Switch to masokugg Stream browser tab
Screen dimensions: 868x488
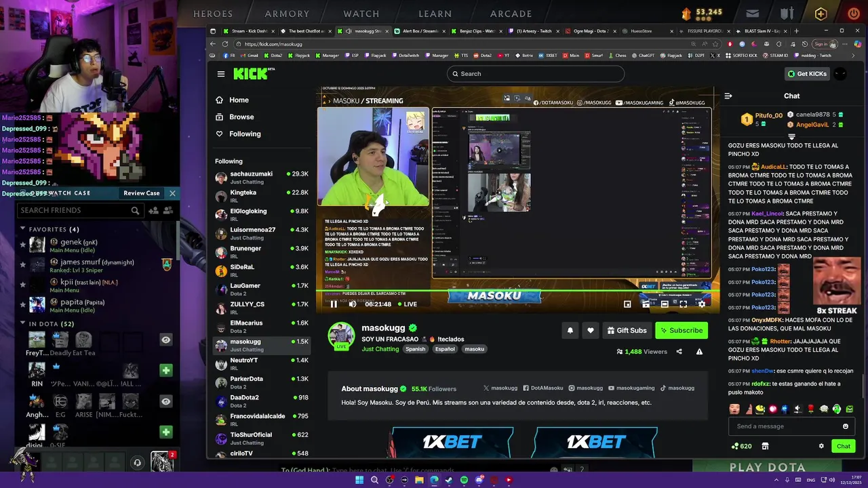coord(364,31)
